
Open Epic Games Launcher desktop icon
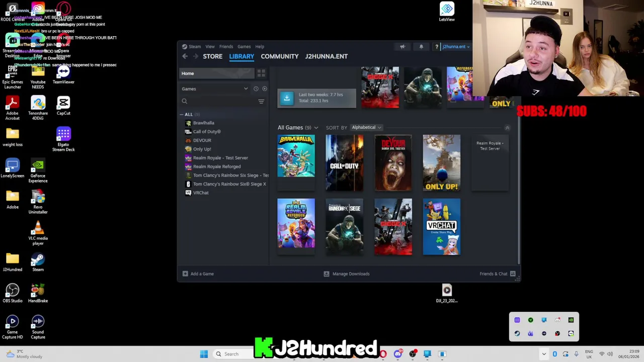(x=13, y=77)
